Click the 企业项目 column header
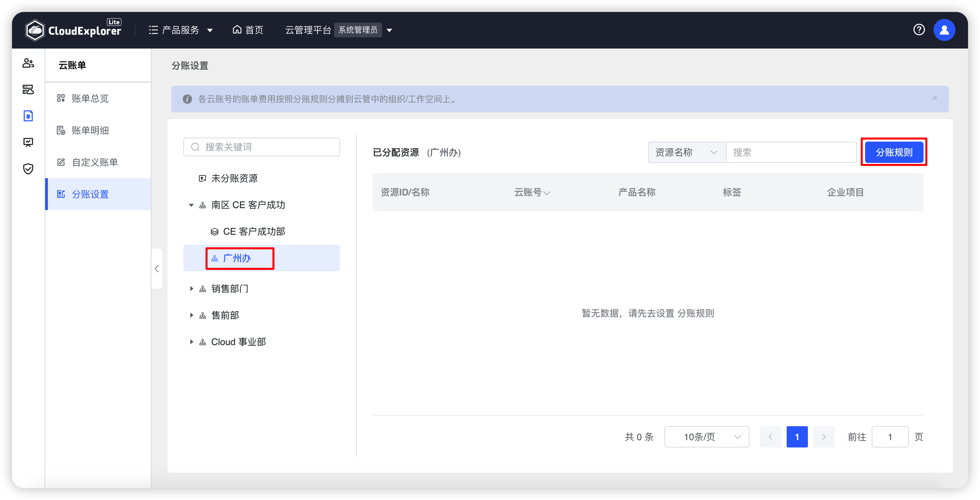 pyautogui.click(x=845, y=192)
